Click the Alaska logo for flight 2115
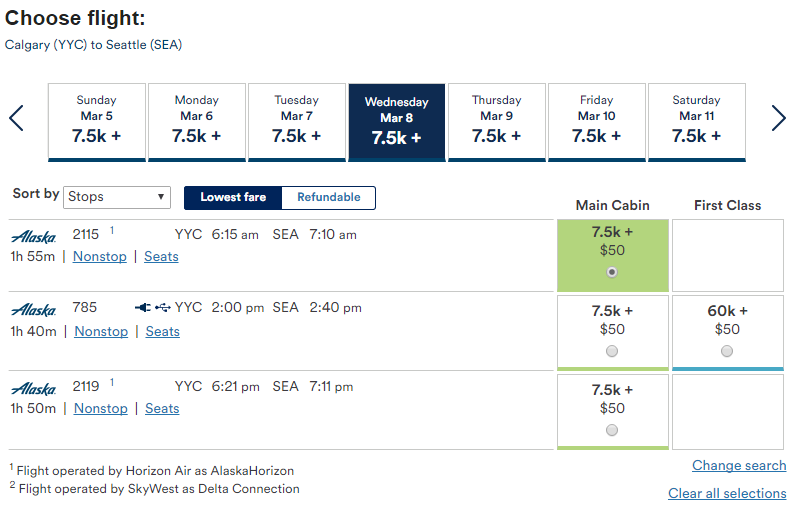The width and height of the screenshot is (799, 516). 34,237
